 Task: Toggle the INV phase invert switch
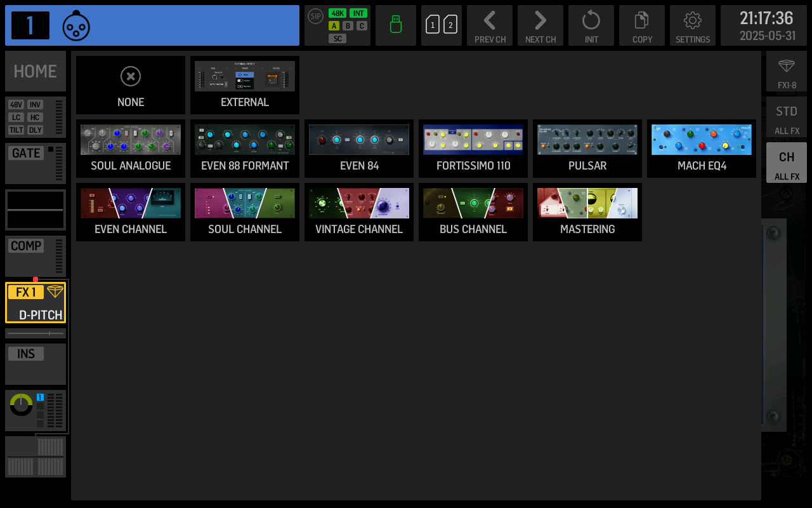35,105
